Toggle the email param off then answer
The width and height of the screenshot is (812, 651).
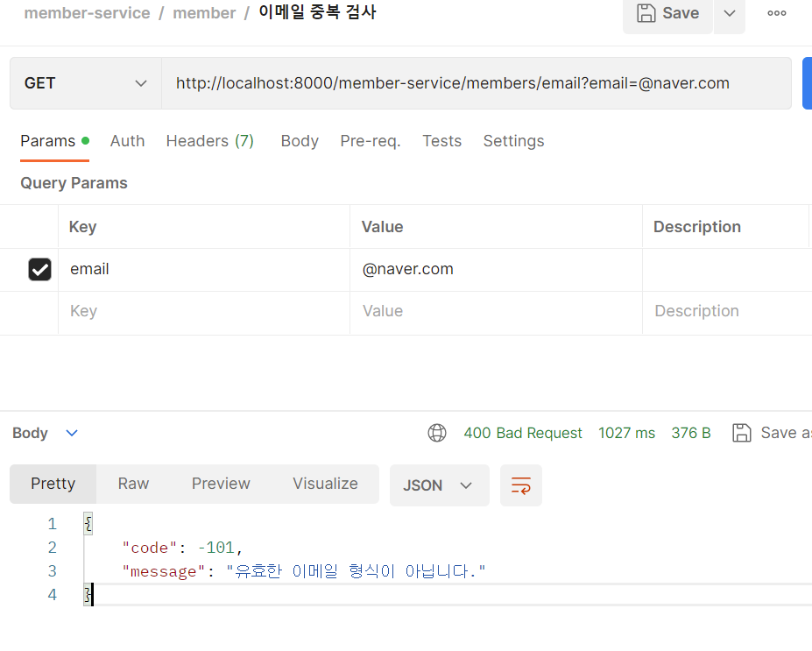(39, 269)
